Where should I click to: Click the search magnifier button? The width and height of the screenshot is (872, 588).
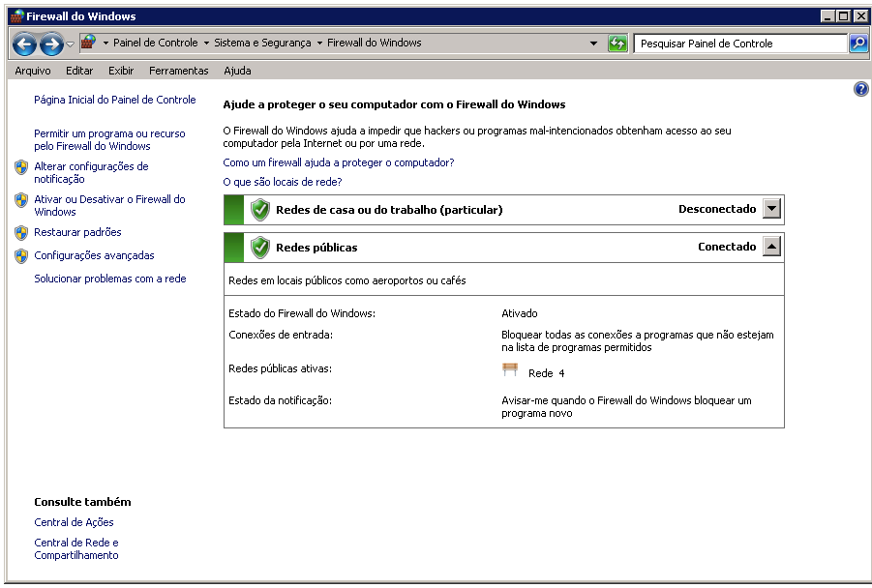click(x=858, y=43)
